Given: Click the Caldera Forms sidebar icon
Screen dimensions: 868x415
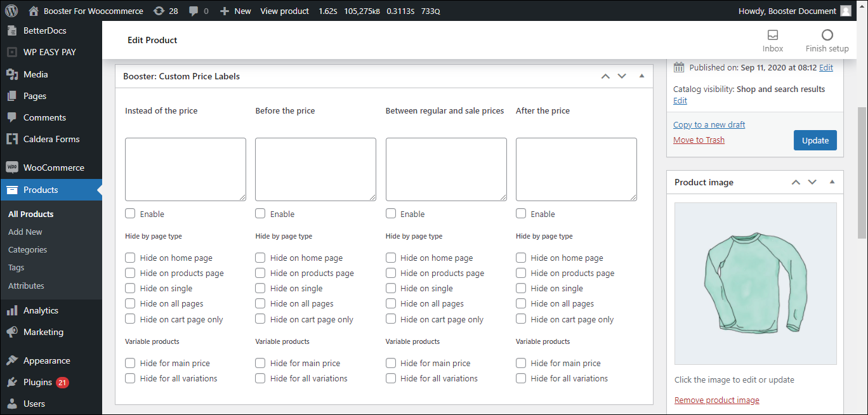Looking at the screenshot, I should click(x=11, y=139).
